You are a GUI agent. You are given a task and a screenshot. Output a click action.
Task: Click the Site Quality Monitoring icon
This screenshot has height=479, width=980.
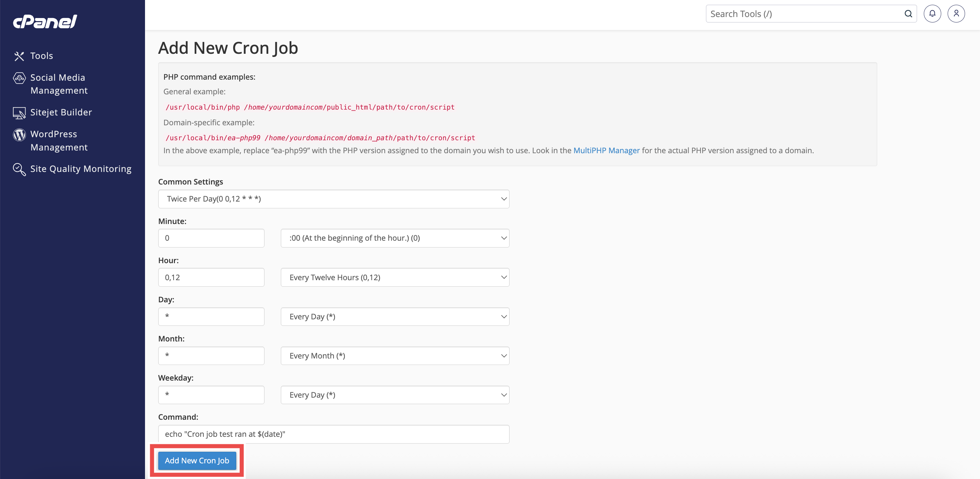[x=19, y=169]
